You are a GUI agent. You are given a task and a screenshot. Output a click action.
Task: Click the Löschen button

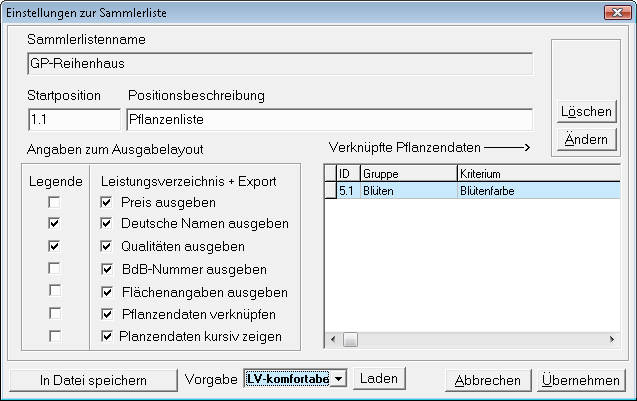(587, 111)
